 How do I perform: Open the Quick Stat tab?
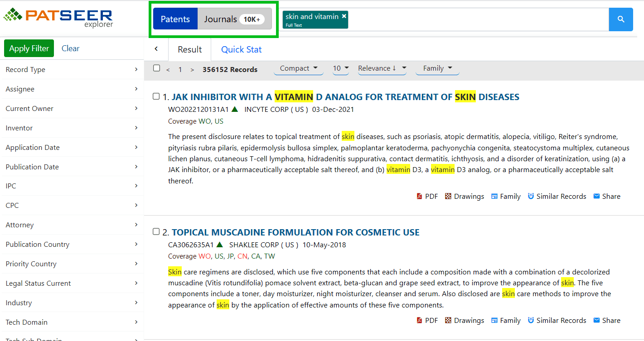241,50
